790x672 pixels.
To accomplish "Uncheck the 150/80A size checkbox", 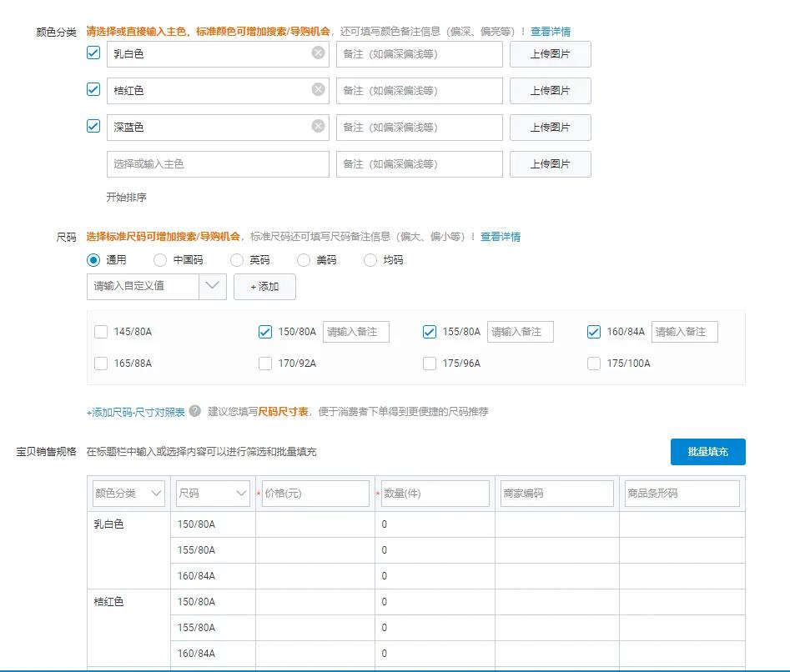I will 264,331.
